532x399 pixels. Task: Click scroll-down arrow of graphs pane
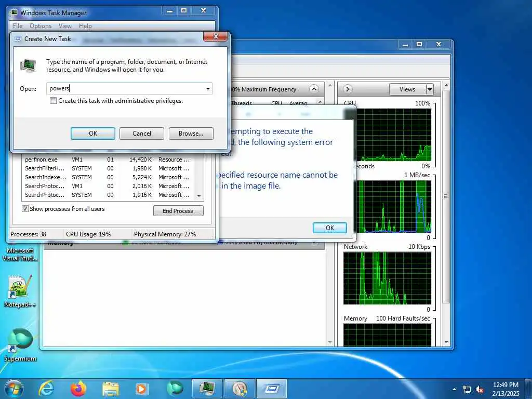tap(446, 342)
